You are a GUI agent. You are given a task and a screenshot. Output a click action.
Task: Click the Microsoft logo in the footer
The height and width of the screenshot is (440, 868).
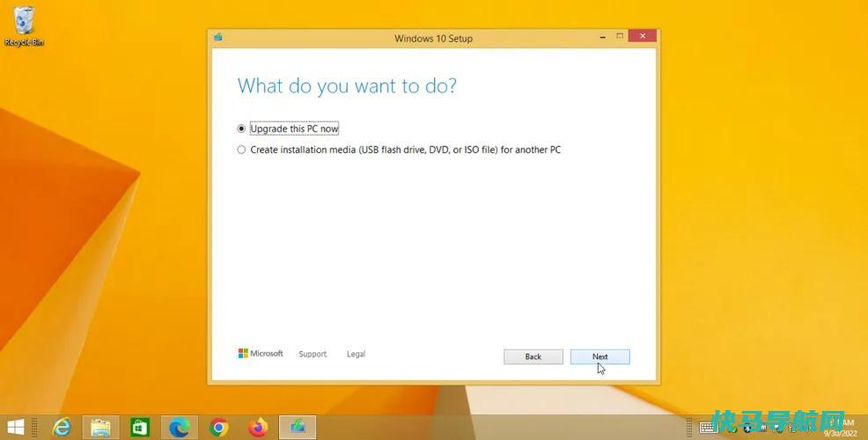(261, 353)
